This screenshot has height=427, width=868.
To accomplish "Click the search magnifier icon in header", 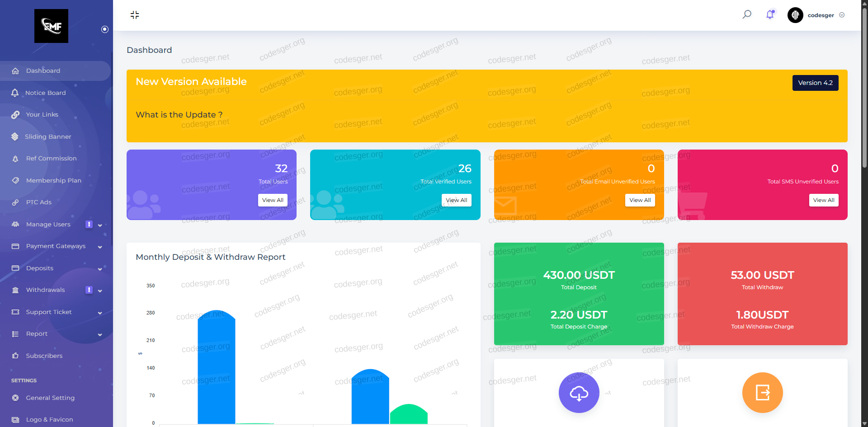I will [x=747, y=14].
